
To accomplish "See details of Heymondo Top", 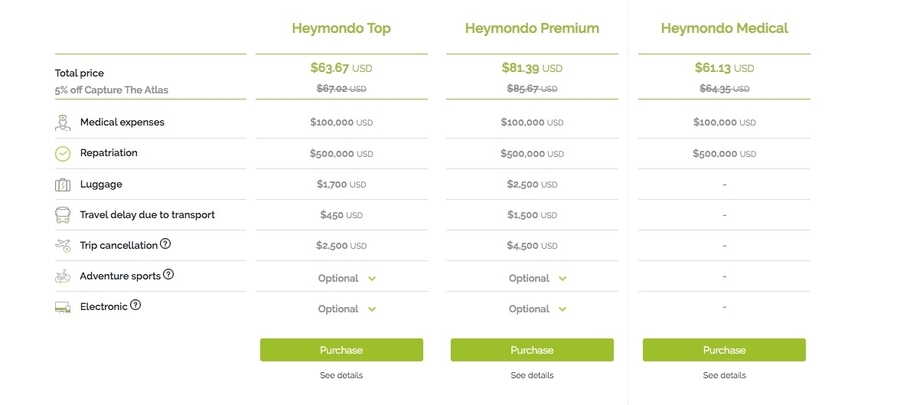I will (x=341, y=376).
